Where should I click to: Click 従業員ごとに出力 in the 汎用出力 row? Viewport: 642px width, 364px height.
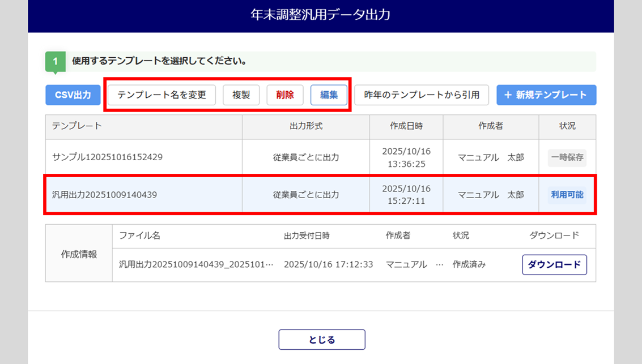[306, 195]
